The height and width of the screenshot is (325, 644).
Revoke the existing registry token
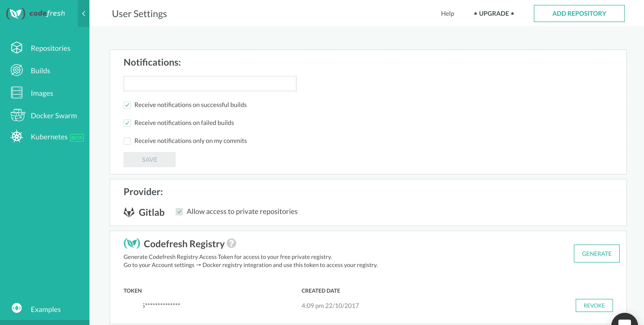(594, 305)
